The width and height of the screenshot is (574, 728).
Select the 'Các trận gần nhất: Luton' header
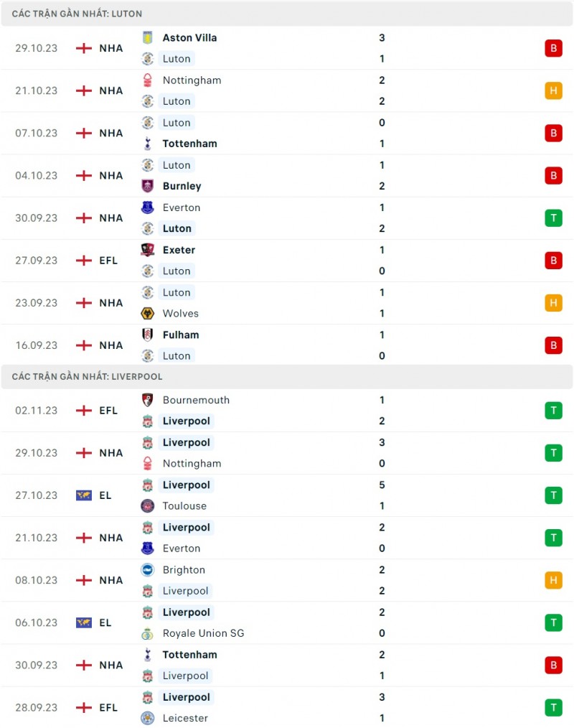(77, 14)
